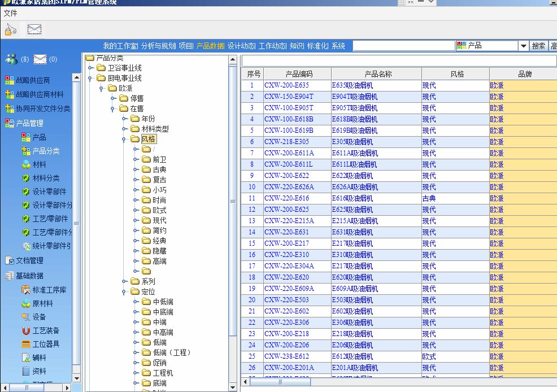Viewport: 557px width, 392px height.
Task: Open the 设备 item under 基础数据
Action: click(39, 317)
